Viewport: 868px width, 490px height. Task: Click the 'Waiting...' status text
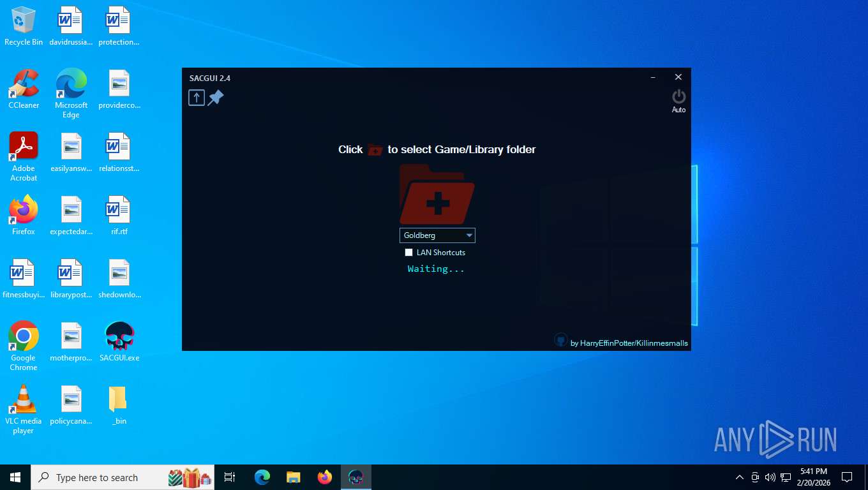[x=437, y=269]
